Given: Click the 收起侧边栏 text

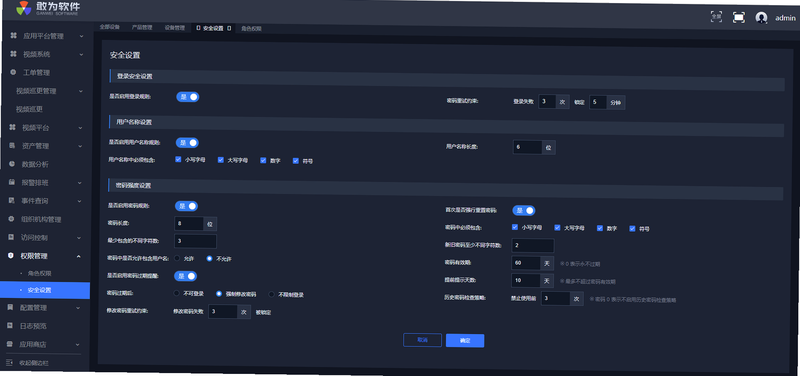Looking at the screenshot, I should [34, 363].
